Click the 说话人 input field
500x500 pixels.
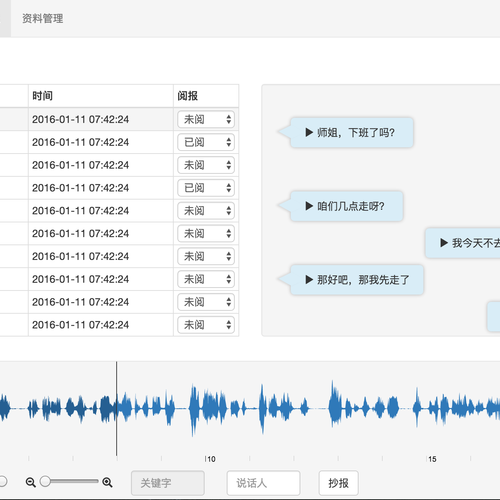tap(263, 483)
